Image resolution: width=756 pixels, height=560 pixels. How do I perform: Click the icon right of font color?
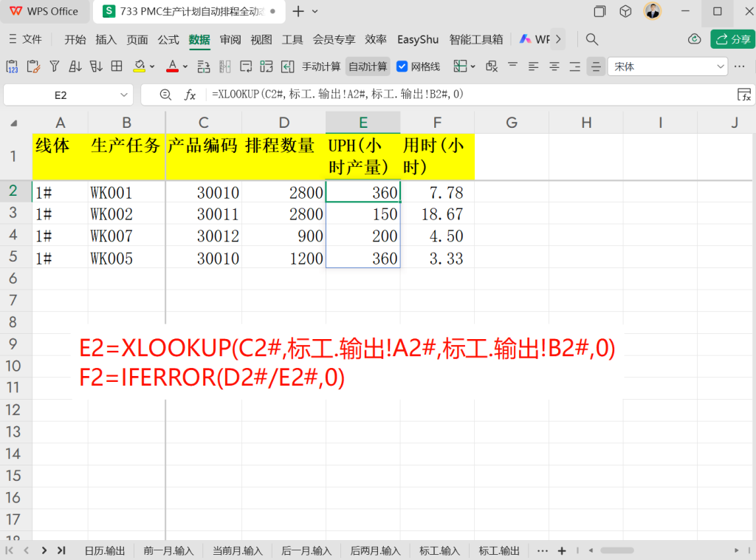[x=204, y=66]
